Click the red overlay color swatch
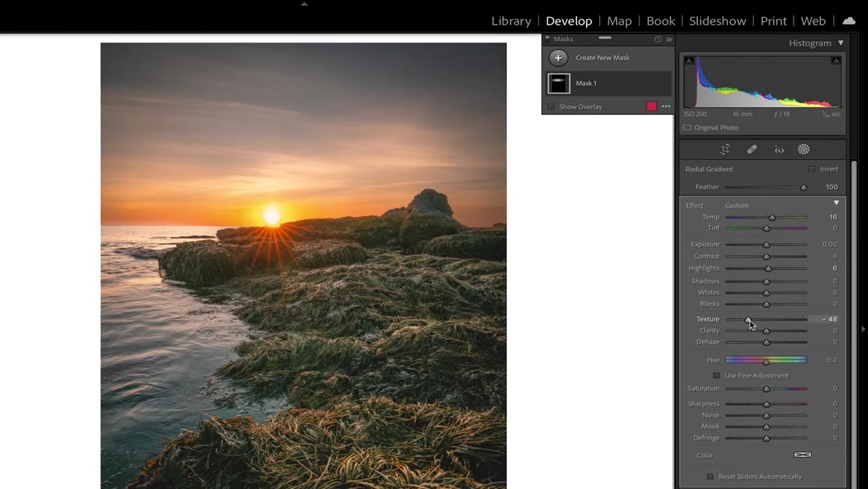 651,106
